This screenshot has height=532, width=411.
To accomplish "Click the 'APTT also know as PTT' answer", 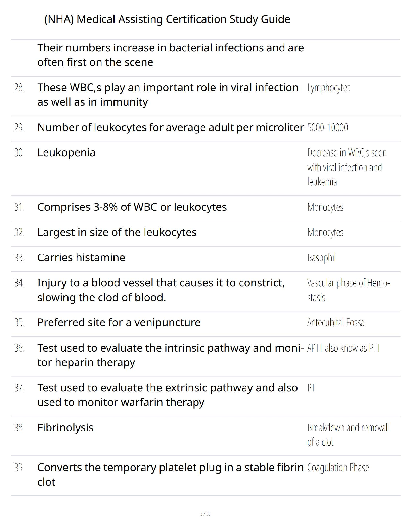I will [344, 348].
